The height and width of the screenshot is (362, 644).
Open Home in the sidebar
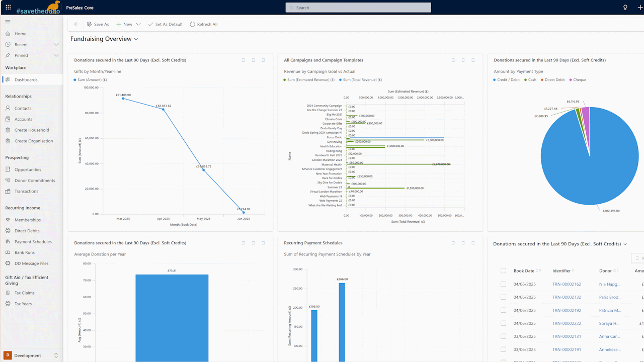[x=31, y=34]
